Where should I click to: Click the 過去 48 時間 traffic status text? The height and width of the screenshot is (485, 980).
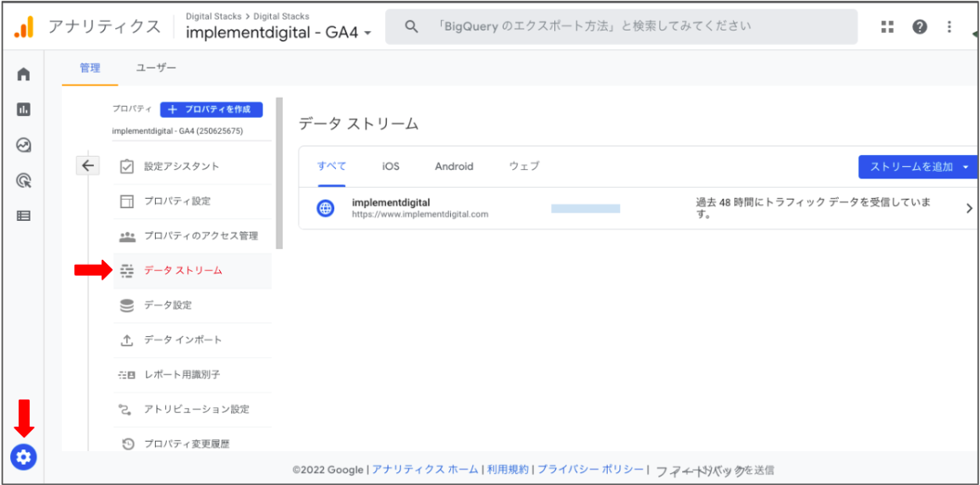(x=814, y=208)
